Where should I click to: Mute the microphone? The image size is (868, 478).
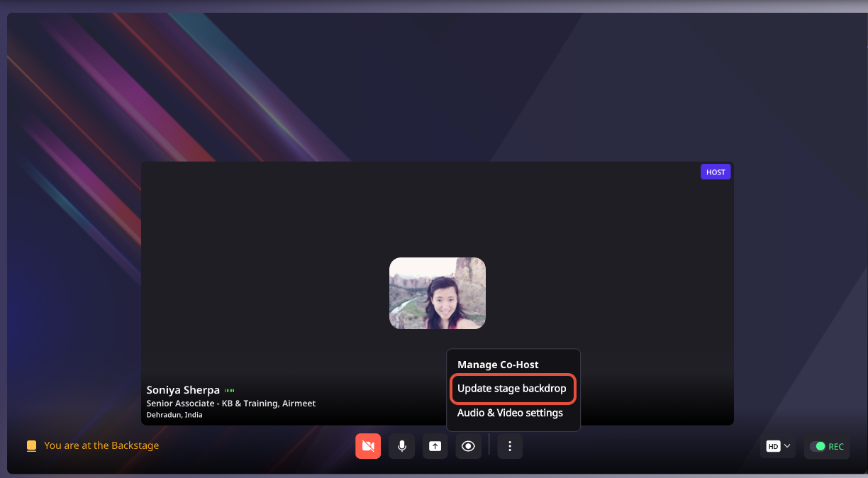401,446
